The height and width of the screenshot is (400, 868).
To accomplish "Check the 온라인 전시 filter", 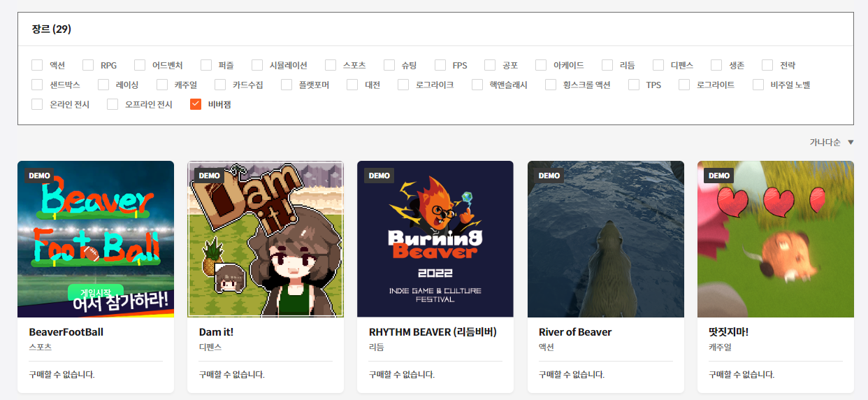I will [37, 104].
